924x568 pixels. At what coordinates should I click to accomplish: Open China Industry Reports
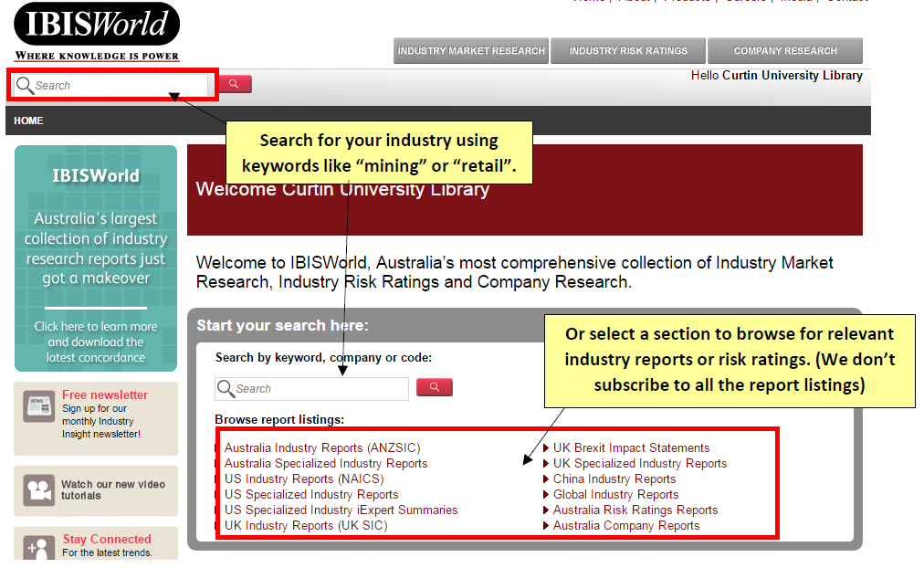click(x=614, y=479)
